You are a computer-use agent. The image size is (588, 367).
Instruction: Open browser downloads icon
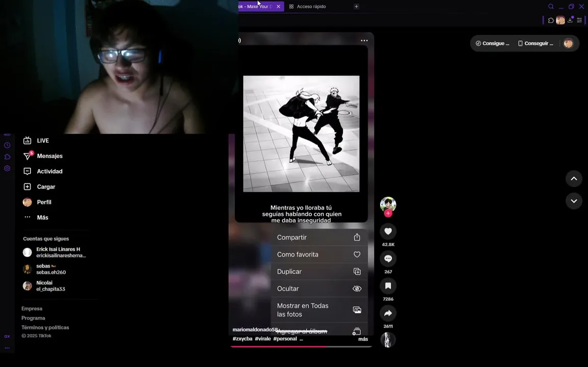(x=570, y=20)
